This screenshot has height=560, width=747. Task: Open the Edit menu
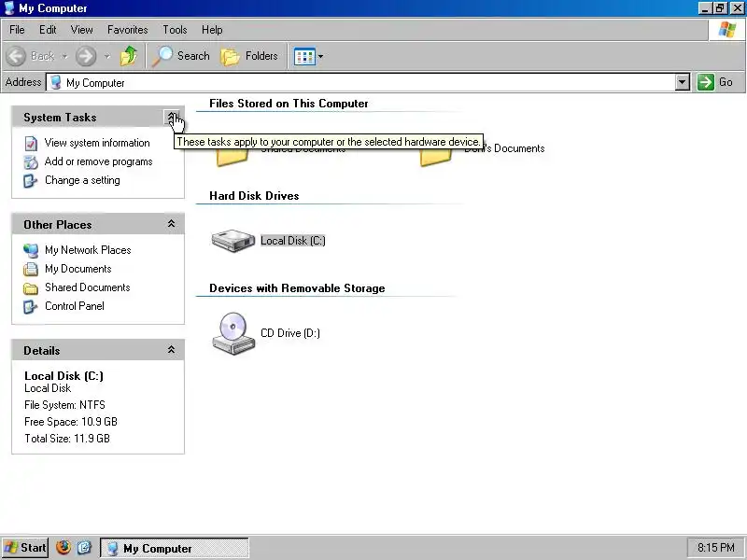tap(48, 30)
